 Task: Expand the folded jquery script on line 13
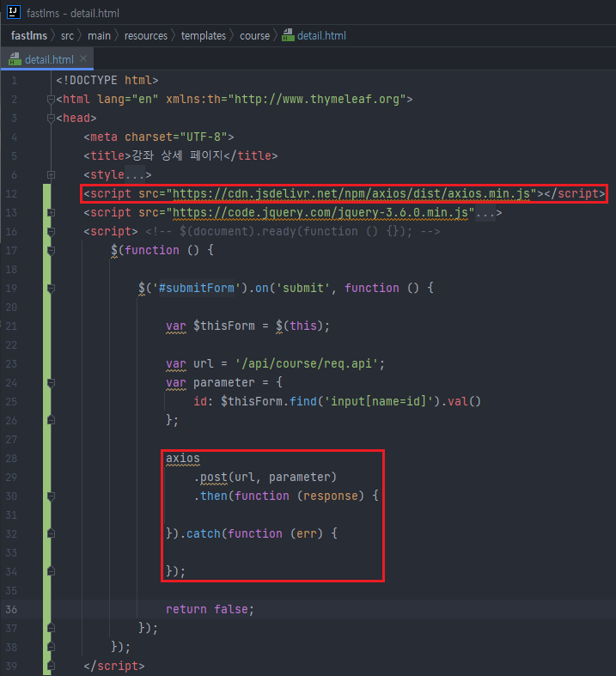(x=51, y=212)
